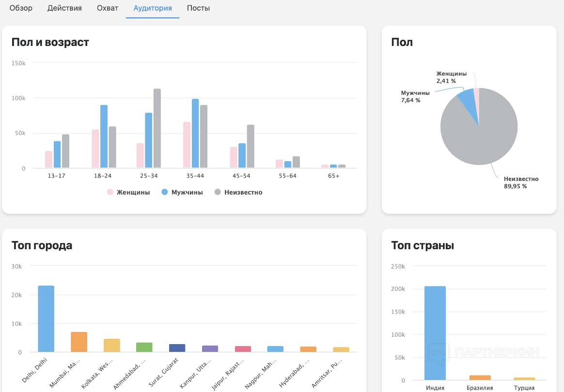
Task: Toggle Неизвестно series in chart legend
Action: [238, 192]
